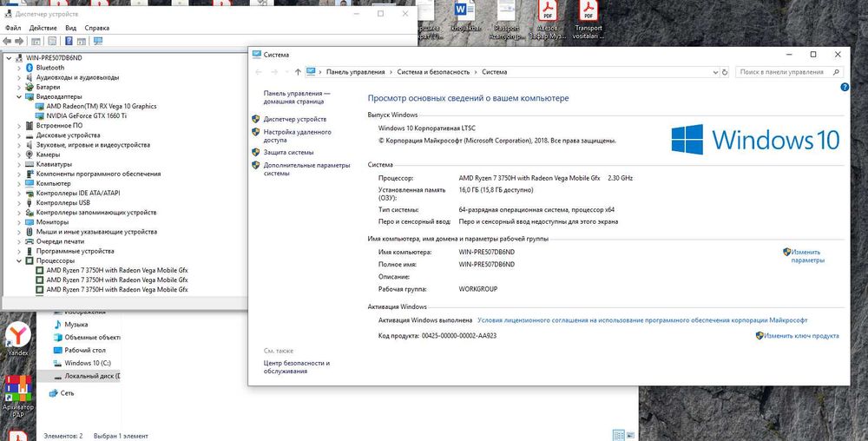This screenshot has width=868, height=441.
Task: Open the Действие menu
Action: 43,28
